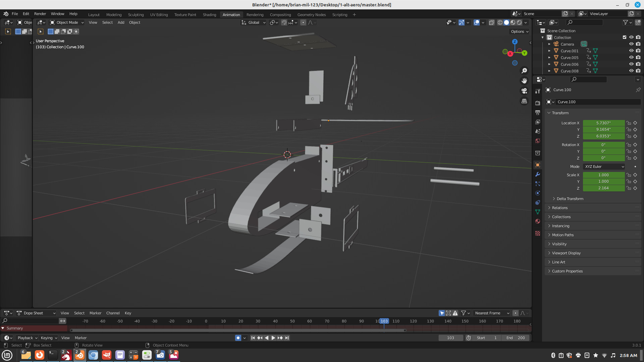The image size is (644, 362).
Task: Open the Global transform orientation dropdown
Action: pyautogui.click(x=254, y=22)
